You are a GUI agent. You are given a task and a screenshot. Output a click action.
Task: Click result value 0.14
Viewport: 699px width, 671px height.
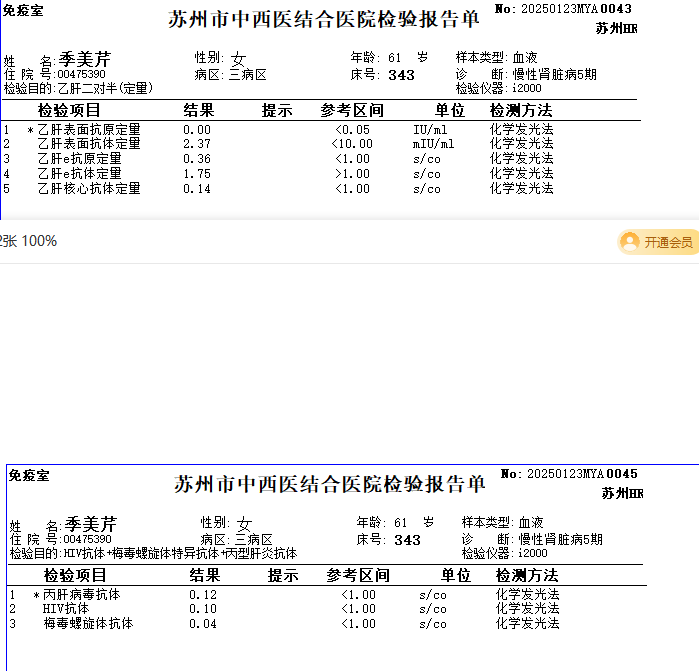click(197, 189)
